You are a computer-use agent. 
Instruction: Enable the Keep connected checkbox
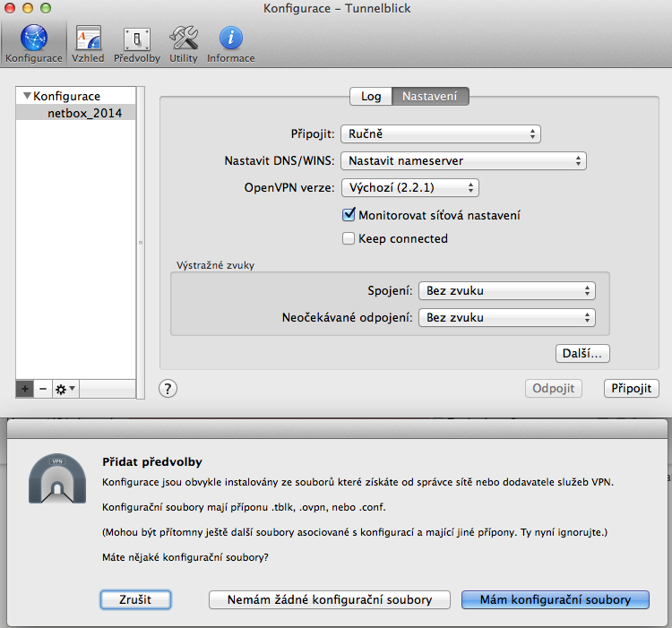tap(349, 238)
